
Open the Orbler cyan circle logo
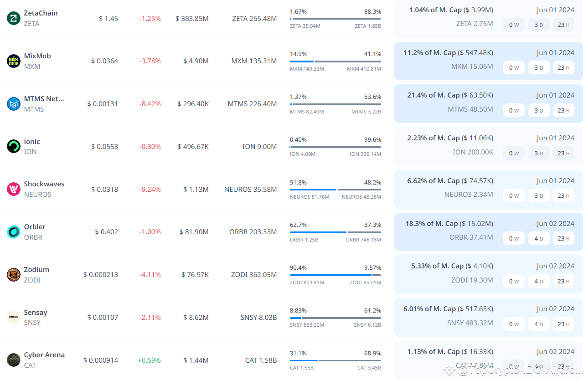coord(14,232)
